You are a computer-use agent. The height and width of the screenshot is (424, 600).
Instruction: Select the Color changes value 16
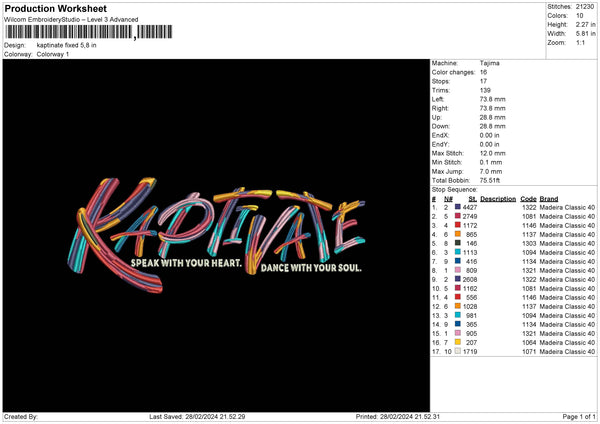(x=483, y=72)
